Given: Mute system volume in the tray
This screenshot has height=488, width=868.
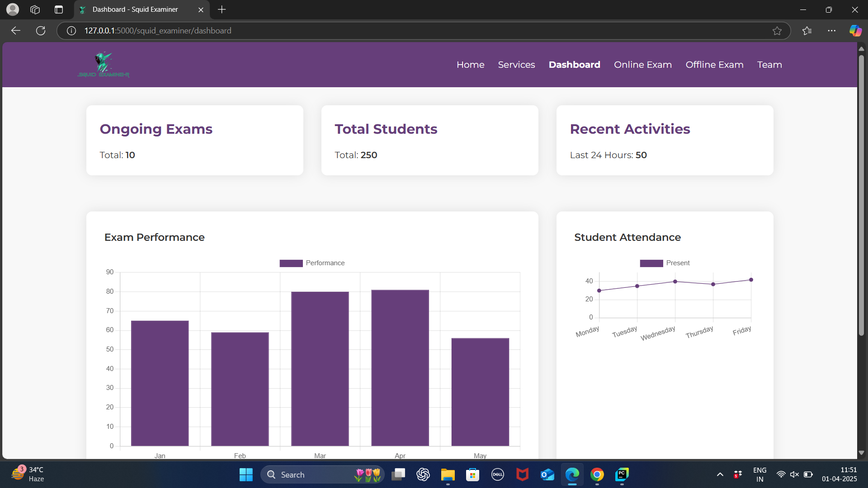Looking at the screenshot, I should (x=795, y=474).
